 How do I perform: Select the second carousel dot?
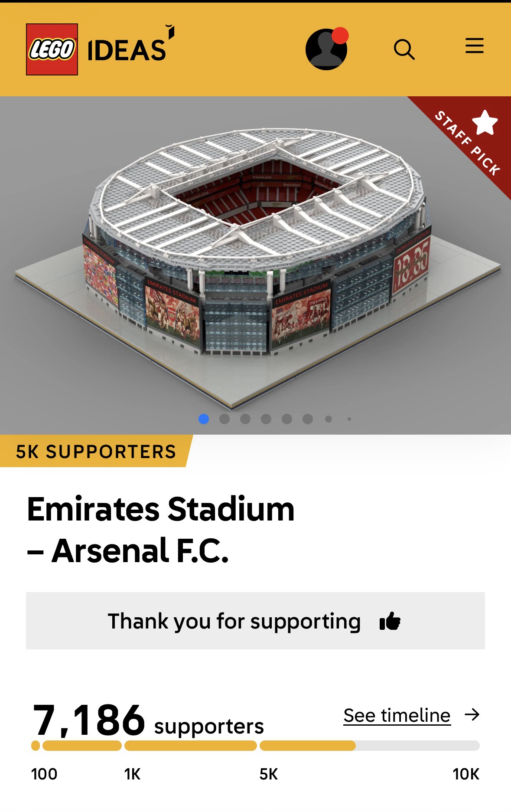225,419
